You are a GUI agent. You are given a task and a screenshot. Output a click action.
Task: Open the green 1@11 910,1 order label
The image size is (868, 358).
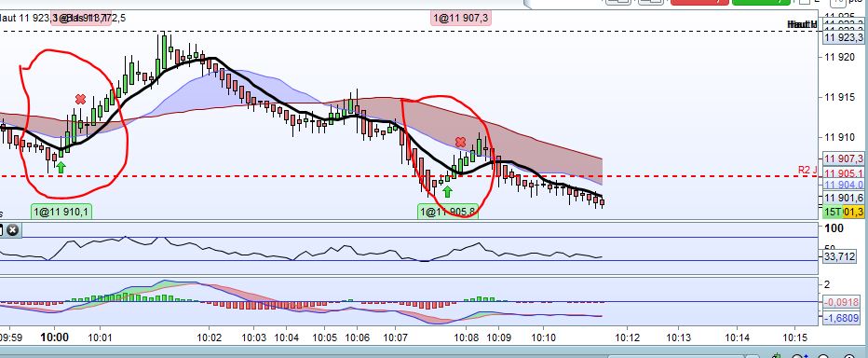point(61,211)
